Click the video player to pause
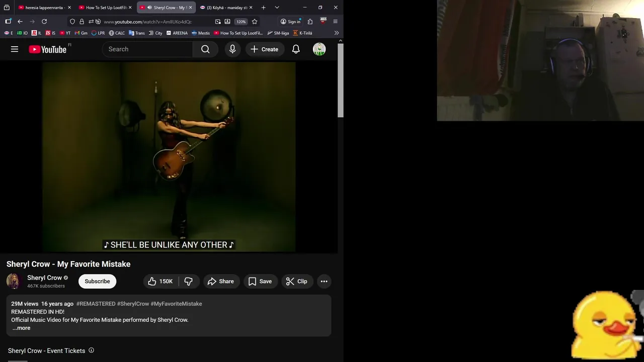644x362 pixels. click(x=169, y=156)
